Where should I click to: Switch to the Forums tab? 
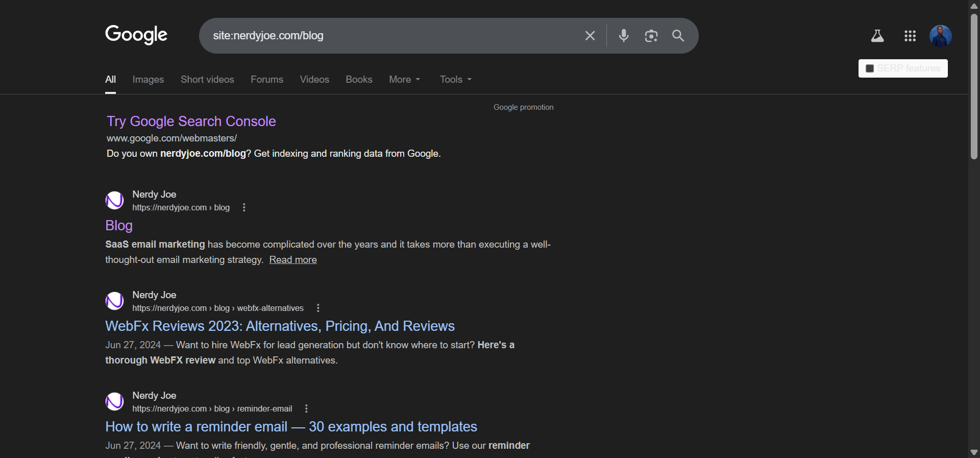(267, 79)
